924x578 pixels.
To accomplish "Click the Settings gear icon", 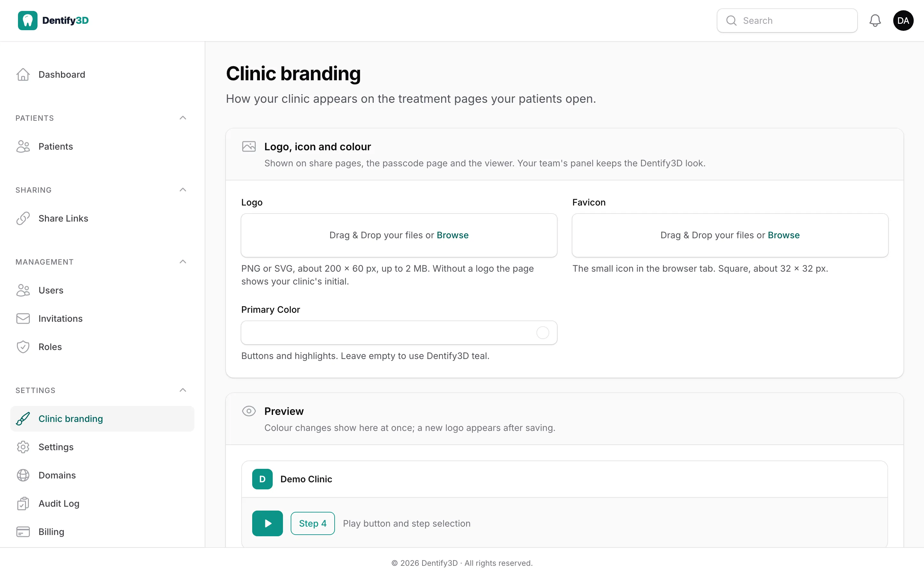I will click(x=23, y=447).
